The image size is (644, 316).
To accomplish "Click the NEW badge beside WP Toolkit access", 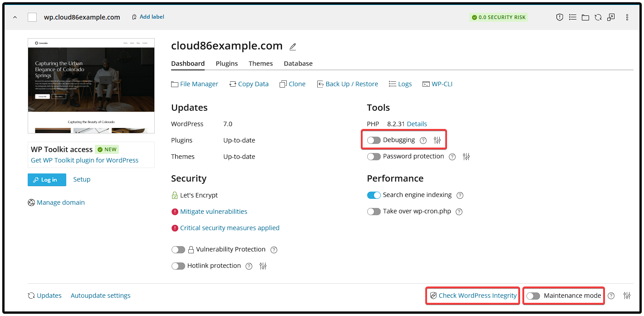I will pyautogui.click(x=107, y=149).
